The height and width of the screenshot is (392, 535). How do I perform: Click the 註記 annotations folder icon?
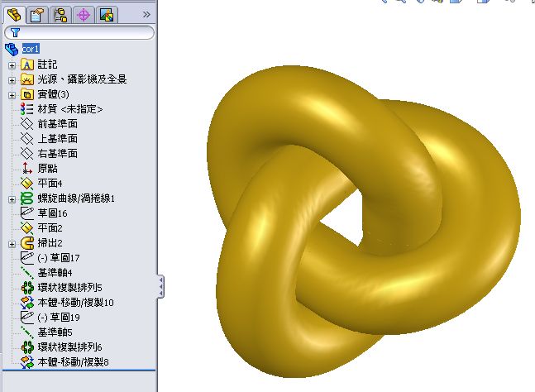(x=27, y=65)
